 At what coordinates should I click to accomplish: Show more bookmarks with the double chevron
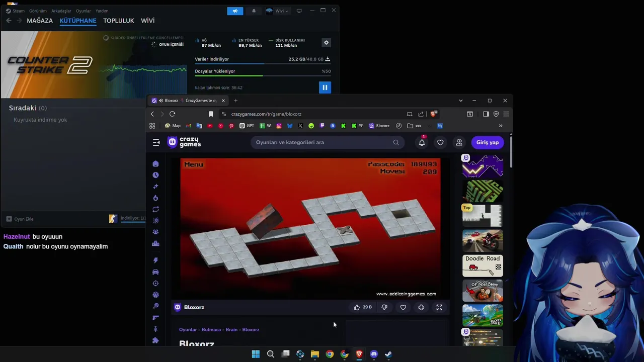click(x=501, y=126)
